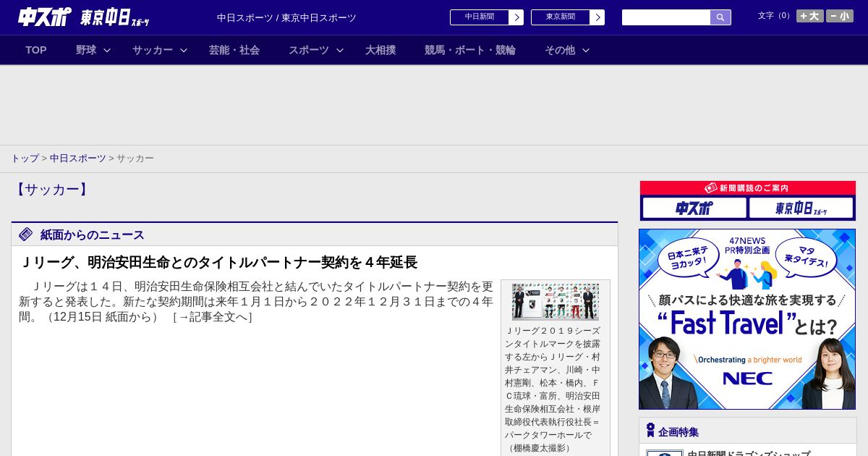Open 競馬・ボート・競輪 navigation item
868x456 pixels.
coord(470,50)
